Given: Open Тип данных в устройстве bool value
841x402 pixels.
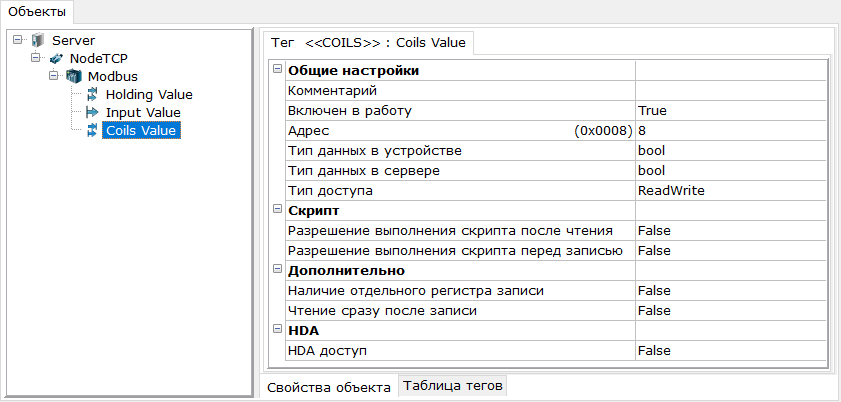Looking at the screenshot, I should pyautogui.click(x=731, y=151).
